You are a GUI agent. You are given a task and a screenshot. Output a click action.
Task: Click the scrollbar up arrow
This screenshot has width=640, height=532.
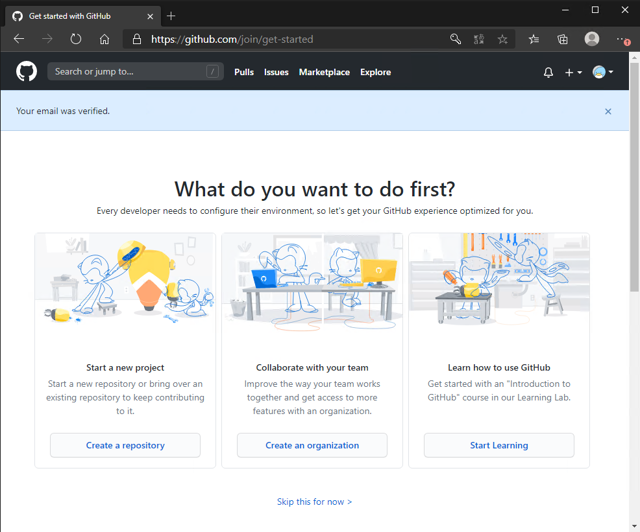(634, 58)
